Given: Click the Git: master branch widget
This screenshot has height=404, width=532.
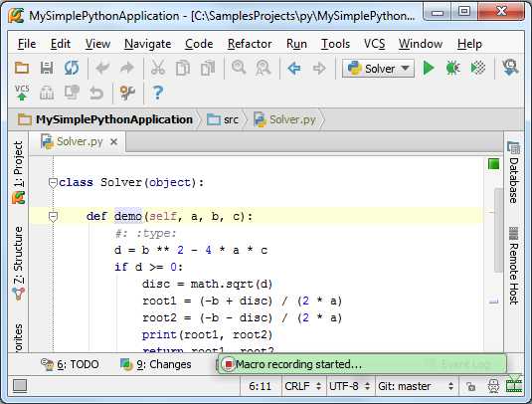Looking at the screenshot, I should (x=416, y=386).
